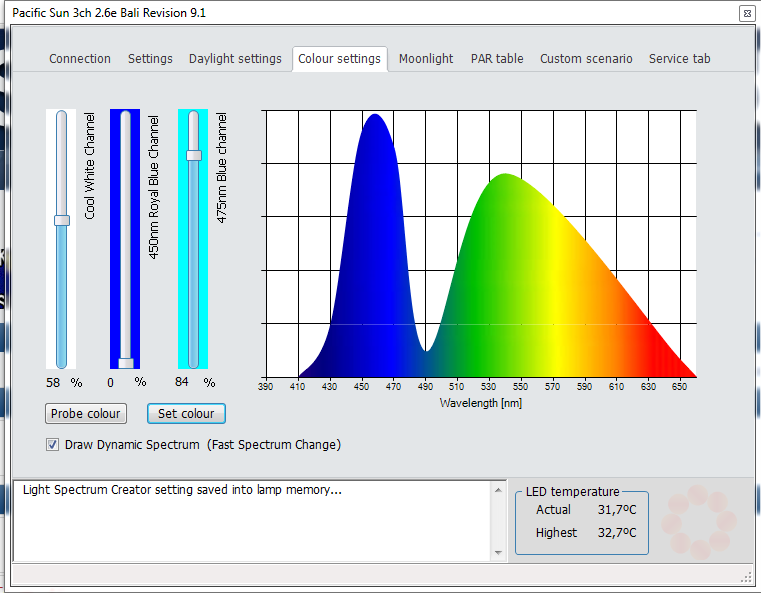Toggle Draw Dynamic Spectrum checkbox
The width and height of the screenshot is (761, 593).
point(53,445)
